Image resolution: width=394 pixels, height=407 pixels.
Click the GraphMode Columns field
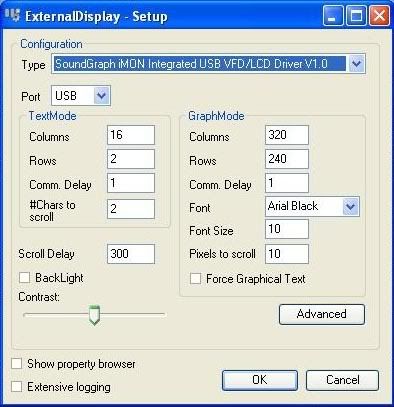point(287,135)
